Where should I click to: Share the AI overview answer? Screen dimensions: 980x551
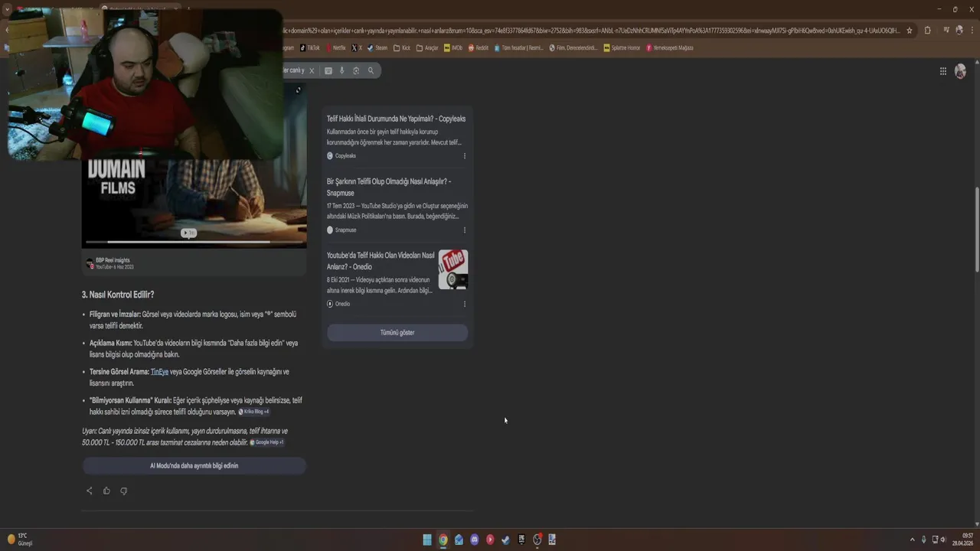pos(89,491)
